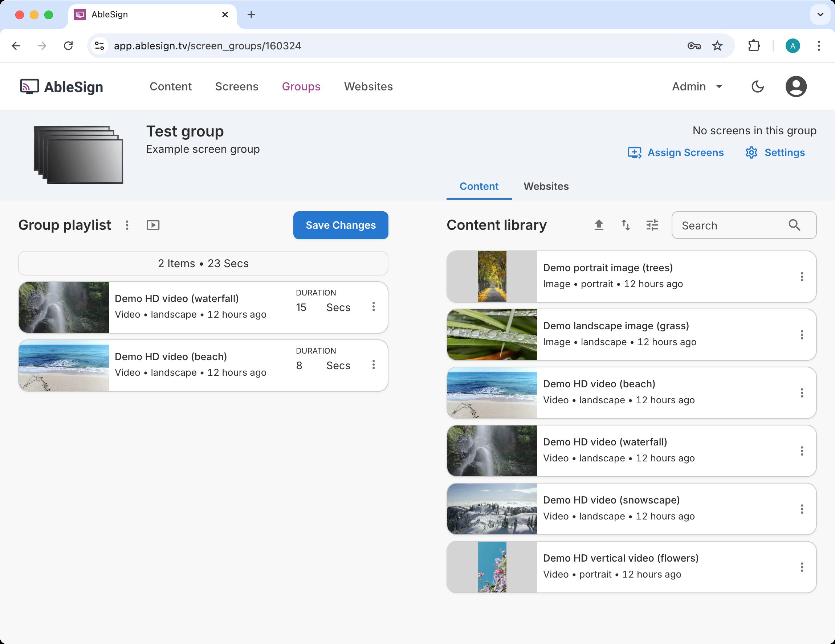Viewport: 835px width, 644px height.
Task: Open Group playlist three-dot options menu
Action: pos(127,225)
